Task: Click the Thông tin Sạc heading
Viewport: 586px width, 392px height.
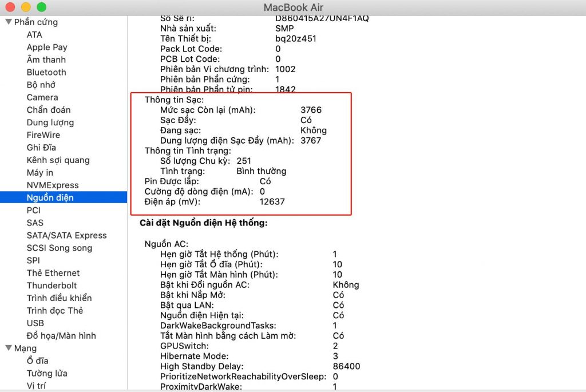Action: [x=174, y=100]
